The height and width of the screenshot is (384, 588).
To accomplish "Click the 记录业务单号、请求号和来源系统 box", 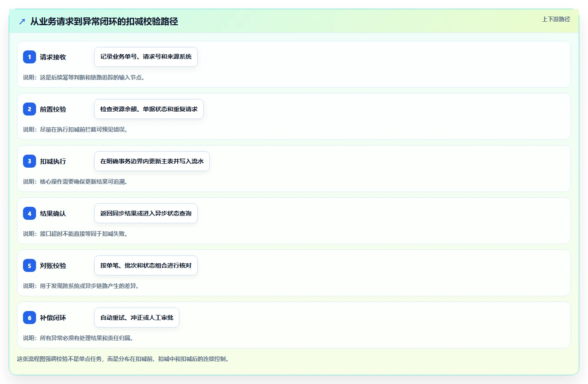I will [146, 57].
